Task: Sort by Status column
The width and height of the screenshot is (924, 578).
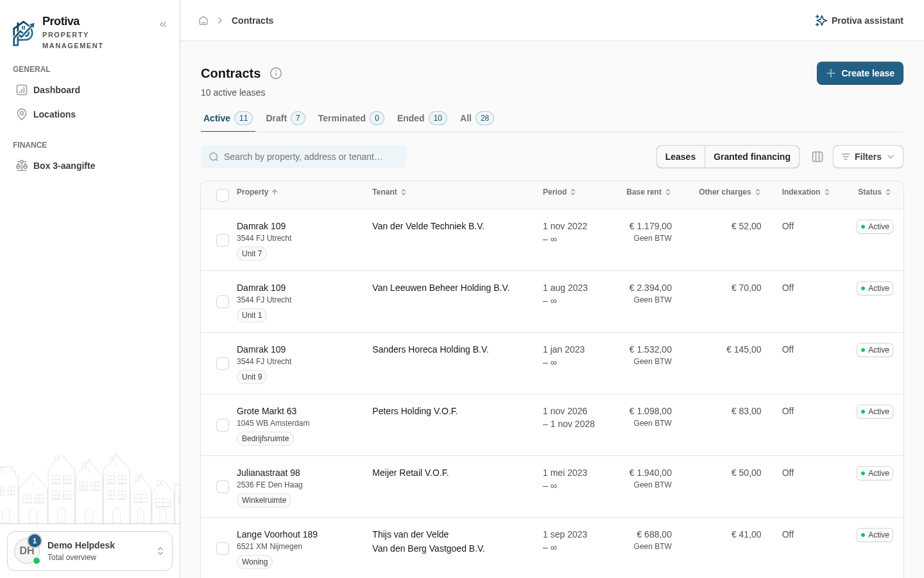Action: (x=875, y=192)
